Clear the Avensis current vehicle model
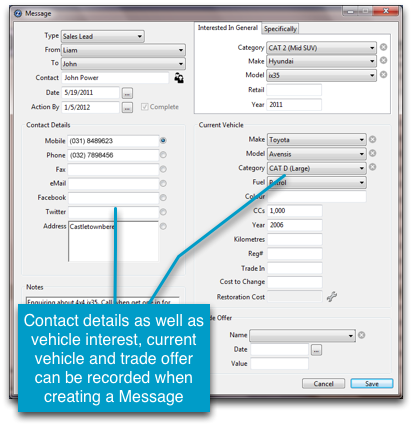This screenshot has width=412, height=425. point(372,153)
